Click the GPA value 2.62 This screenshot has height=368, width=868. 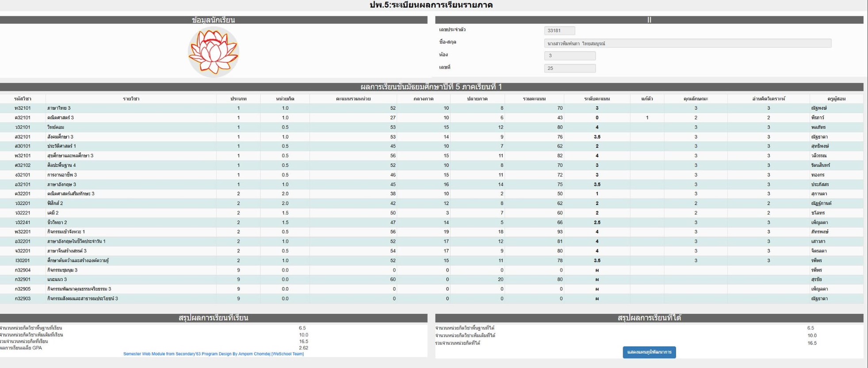tap(303, 348)
